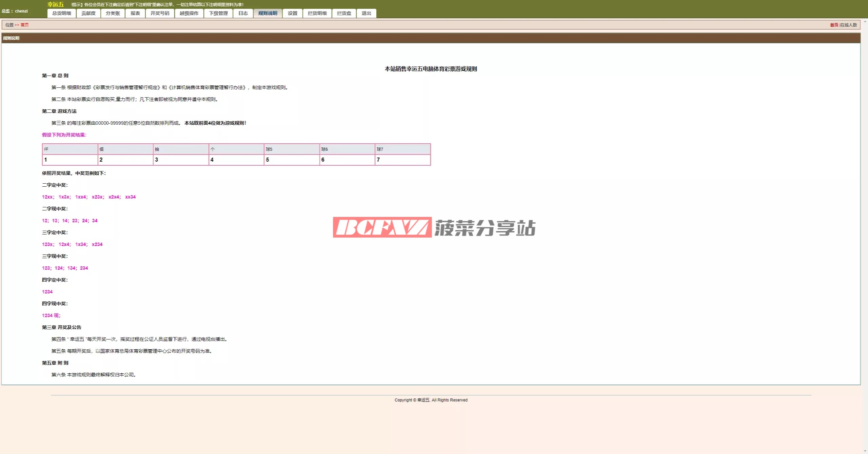Open the 分类账 tab
Viewport: 868px width, 454px height.
[113, 13]
